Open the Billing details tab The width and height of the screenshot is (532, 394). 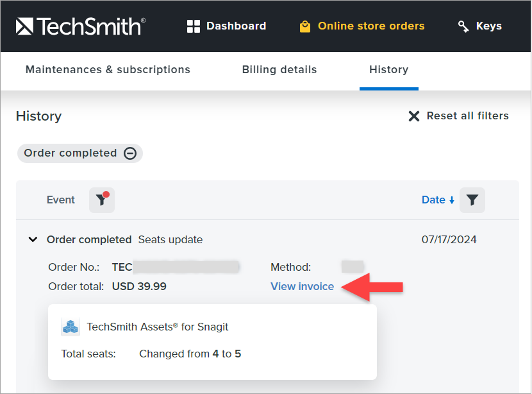pos(279,70)
